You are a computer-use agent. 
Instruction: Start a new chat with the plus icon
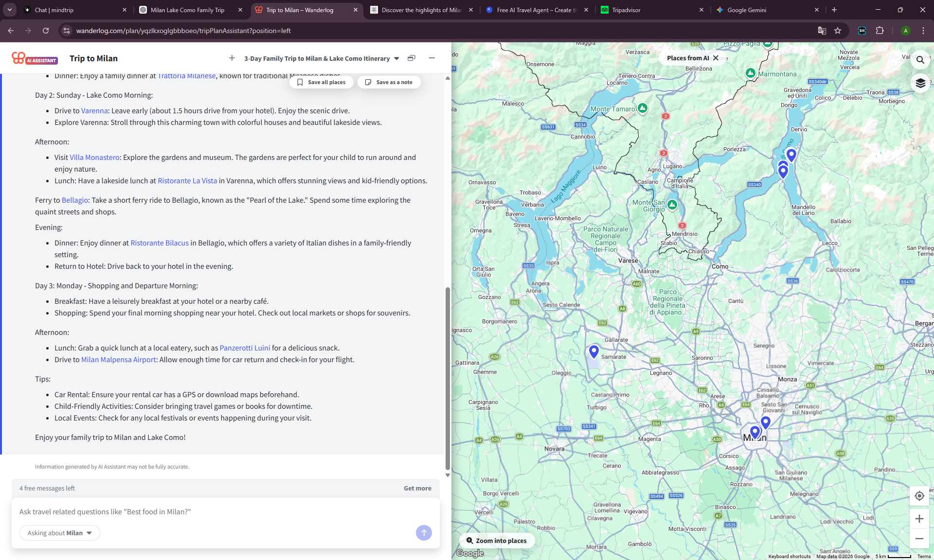tap(233, 58)
